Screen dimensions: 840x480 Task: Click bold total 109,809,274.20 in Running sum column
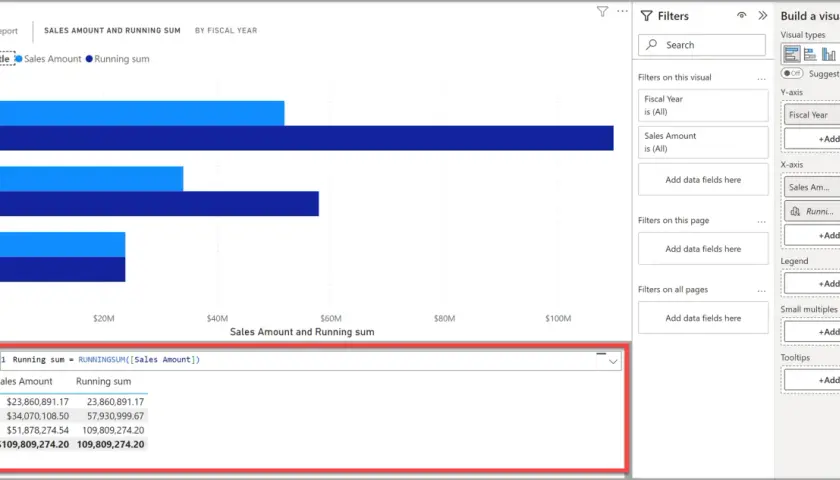click(110, 444)
